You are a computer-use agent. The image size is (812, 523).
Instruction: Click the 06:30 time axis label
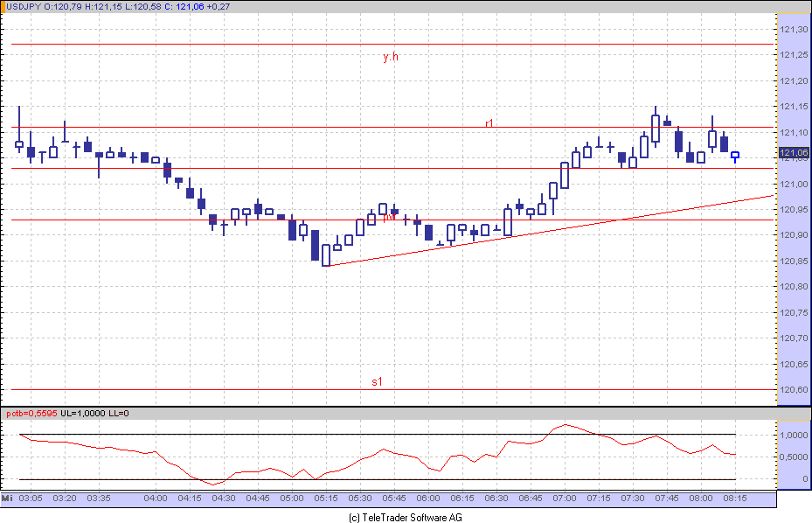496,499
